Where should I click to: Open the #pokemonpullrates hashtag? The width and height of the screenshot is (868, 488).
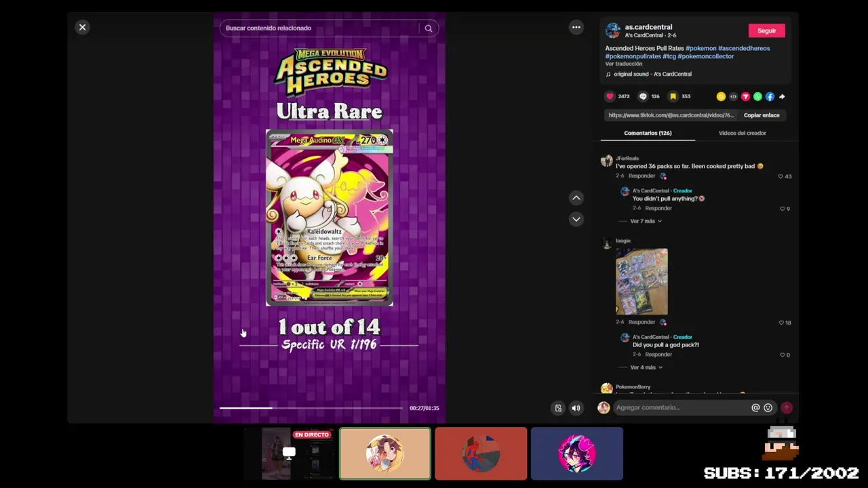pos(633,56)
